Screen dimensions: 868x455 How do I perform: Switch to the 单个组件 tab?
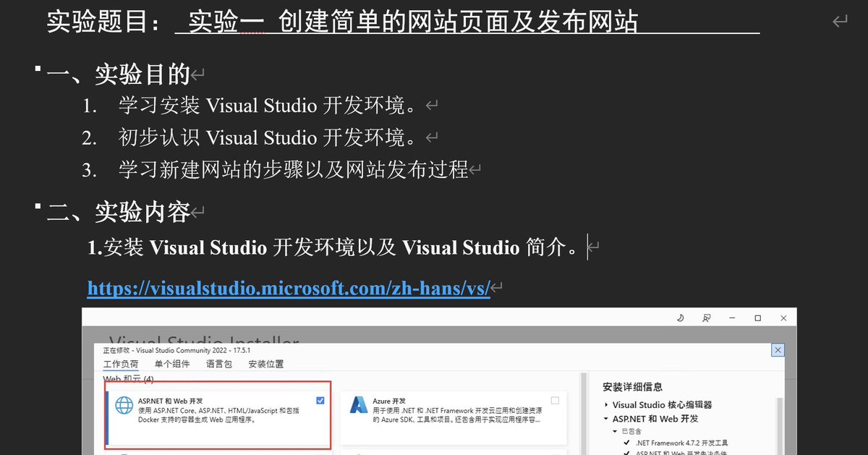pyautogui.click(x=172, y=365)
